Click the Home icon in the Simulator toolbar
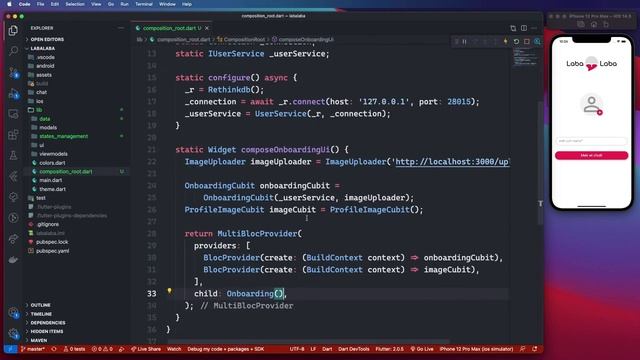This screenshot has height=360, width=640. pyautogui.click(x=593, y=24)
